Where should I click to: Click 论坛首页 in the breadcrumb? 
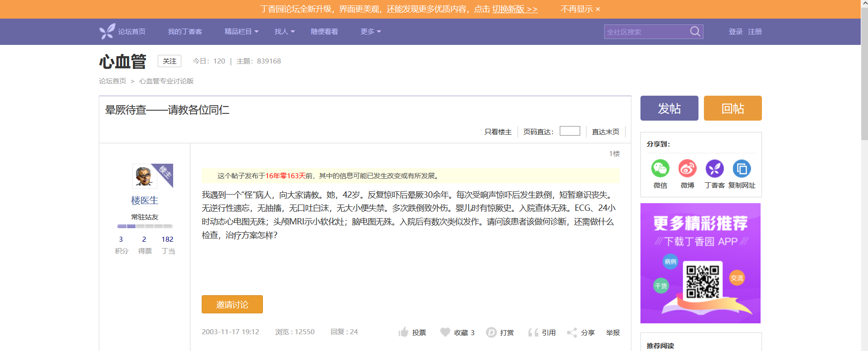point(112,81)
